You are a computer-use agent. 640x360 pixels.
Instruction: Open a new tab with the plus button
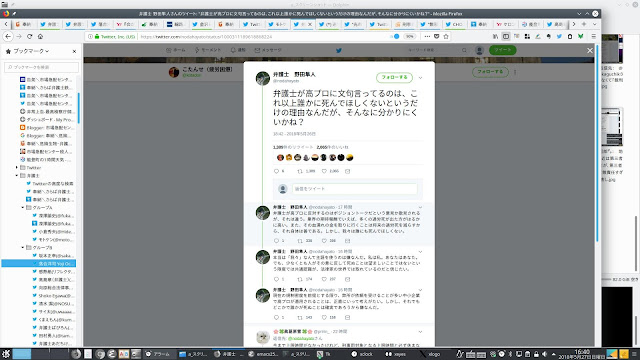point(584,24)
